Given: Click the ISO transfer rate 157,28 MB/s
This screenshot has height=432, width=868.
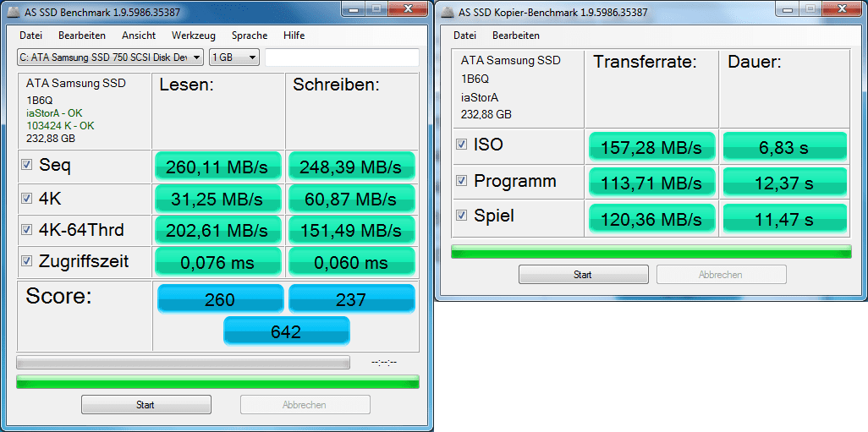Looking at the screenshot, I should tap(652, 146).
